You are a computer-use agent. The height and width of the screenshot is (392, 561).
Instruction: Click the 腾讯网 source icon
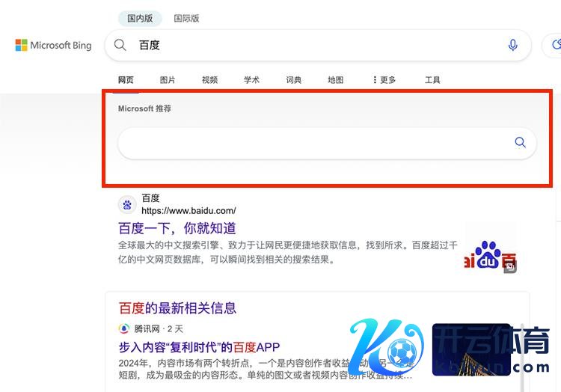click(x=124, y=328)
